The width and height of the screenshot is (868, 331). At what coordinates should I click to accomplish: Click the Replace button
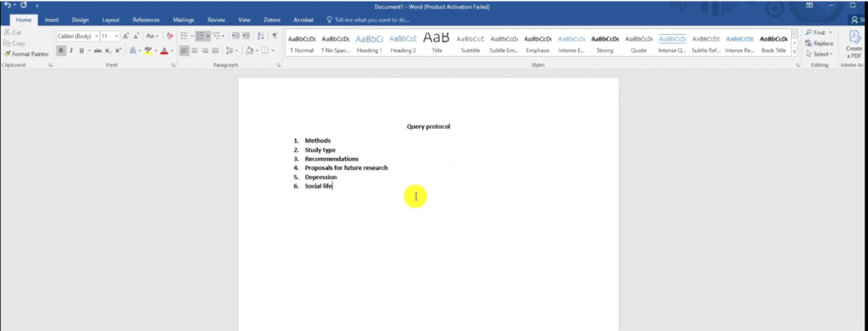[820, 43]
